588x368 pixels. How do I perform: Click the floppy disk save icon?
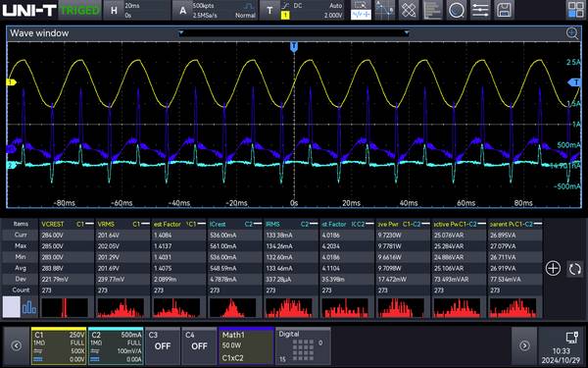coord(504,10)
